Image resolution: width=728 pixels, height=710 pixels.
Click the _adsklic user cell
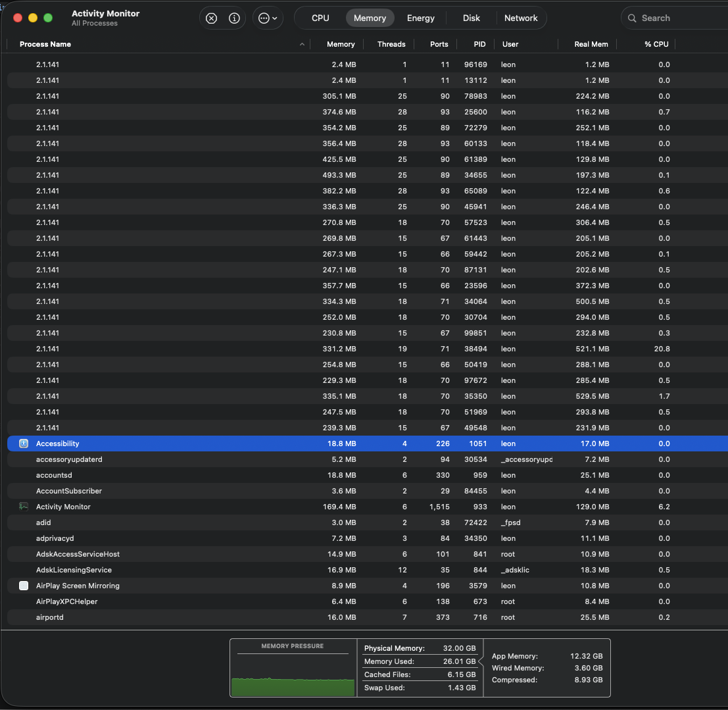tap(515, 570)
